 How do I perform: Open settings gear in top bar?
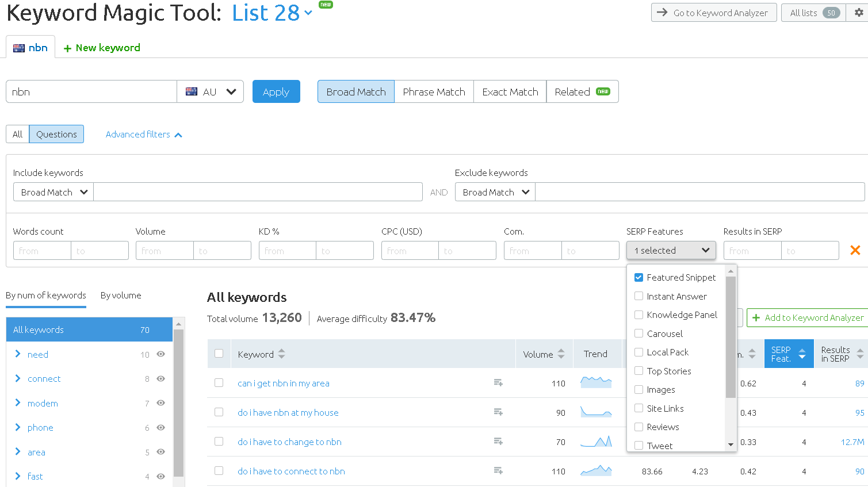[x=858, y=13]
